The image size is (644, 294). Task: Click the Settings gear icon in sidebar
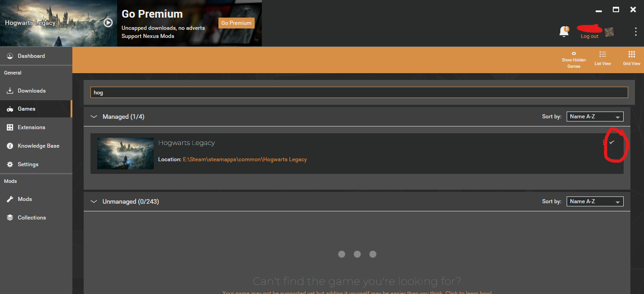10,164
